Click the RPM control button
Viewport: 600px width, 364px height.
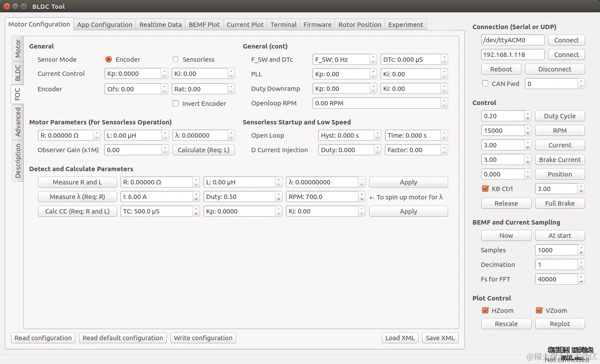point(560,131)
